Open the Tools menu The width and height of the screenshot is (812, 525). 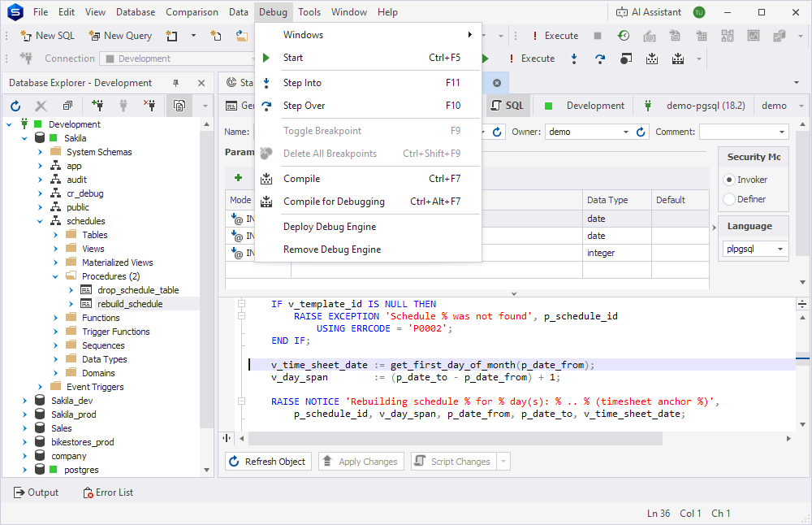point(309,12)
